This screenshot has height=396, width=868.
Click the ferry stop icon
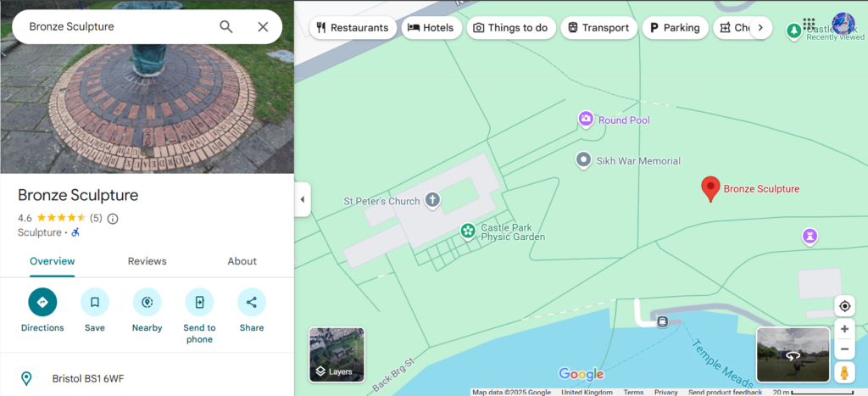663,321
